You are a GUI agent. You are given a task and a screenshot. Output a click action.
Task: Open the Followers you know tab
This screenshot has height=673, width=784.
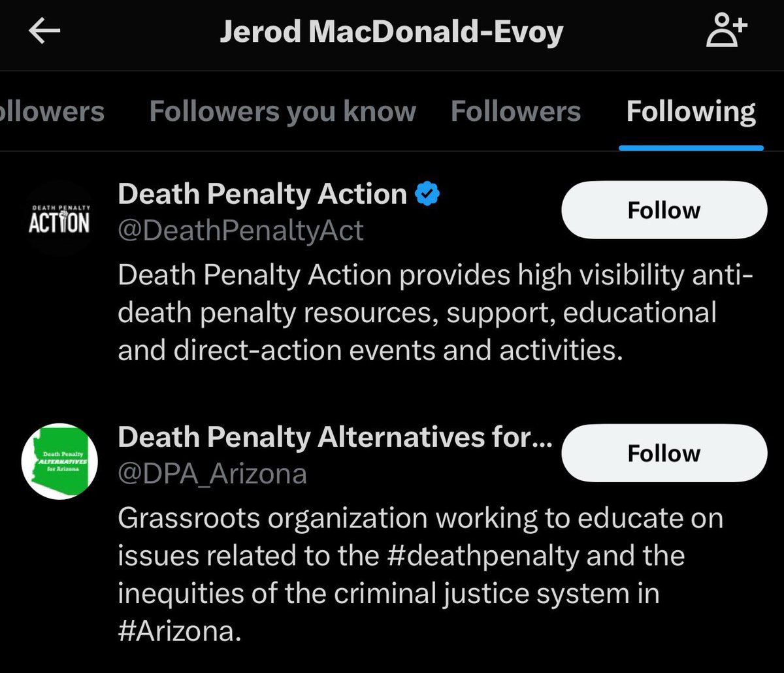tap(282, 112)
